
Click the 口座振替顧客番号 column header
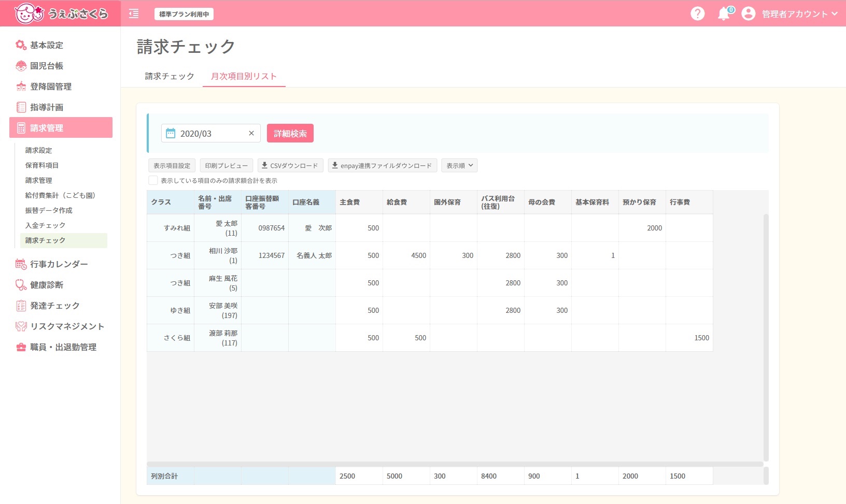(x=265, y=202)
